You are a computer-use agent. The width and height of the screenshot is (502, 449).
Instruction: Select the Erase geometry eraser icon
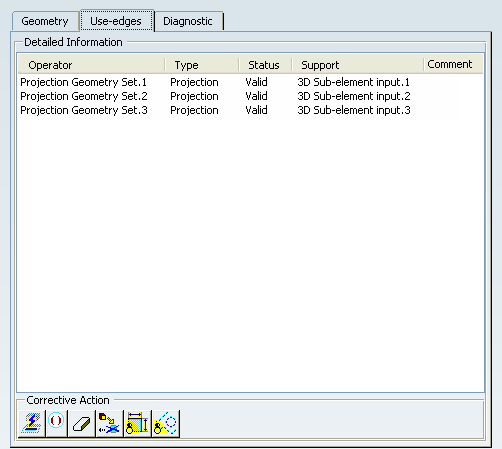pyautogui.click(x=81, y=423)
